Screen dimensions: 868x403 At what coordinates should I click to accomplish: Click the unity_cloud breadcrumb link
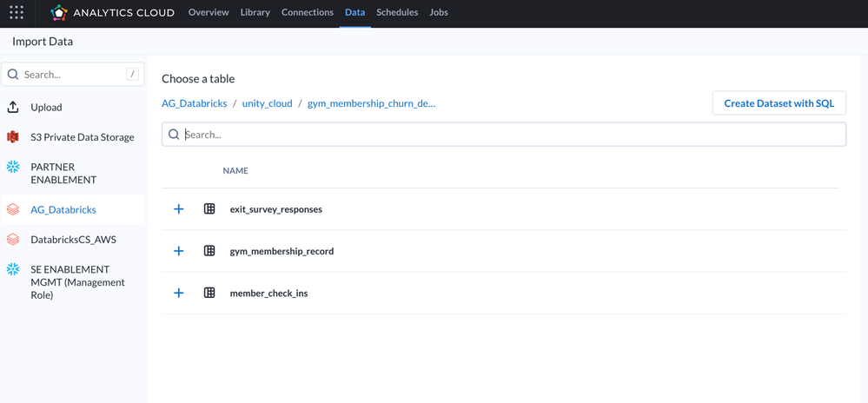pyautogui.click(x=268, y=103)
